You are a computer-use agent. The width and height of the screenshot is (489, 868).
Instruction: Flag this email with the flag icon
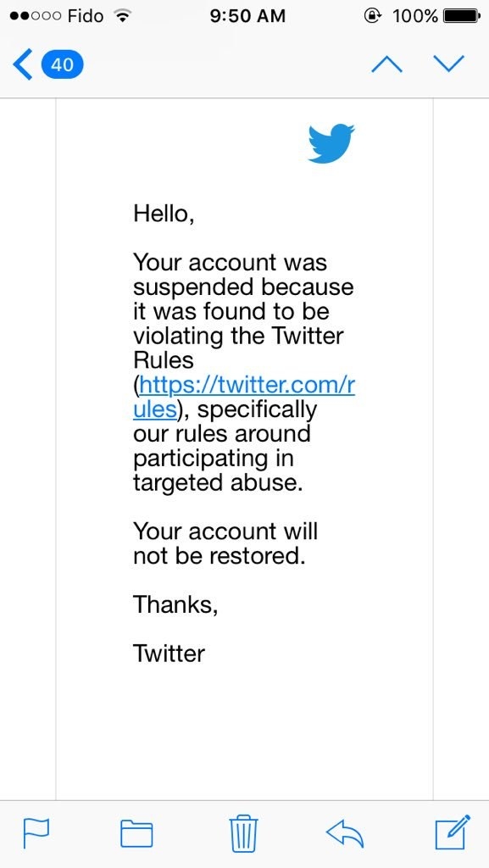(x=36, y=834)
